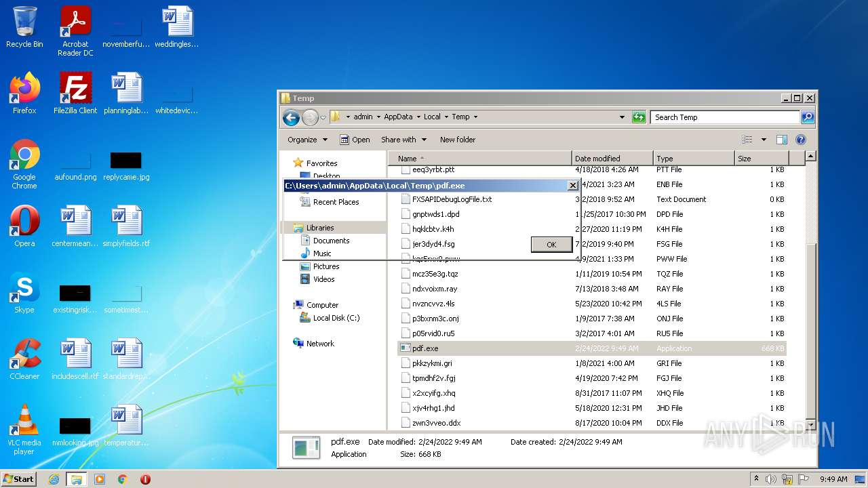868x488 pixels.
Task: Open the Share with dropdown
Action: click(403, 140)
